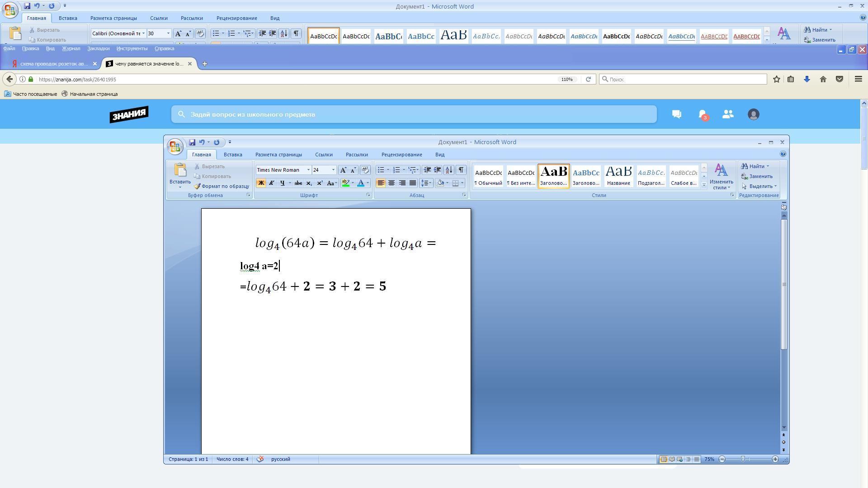Click the Office button in the embedded Word window
This screenshot has width=868, height=488.
tap(175, 146)
